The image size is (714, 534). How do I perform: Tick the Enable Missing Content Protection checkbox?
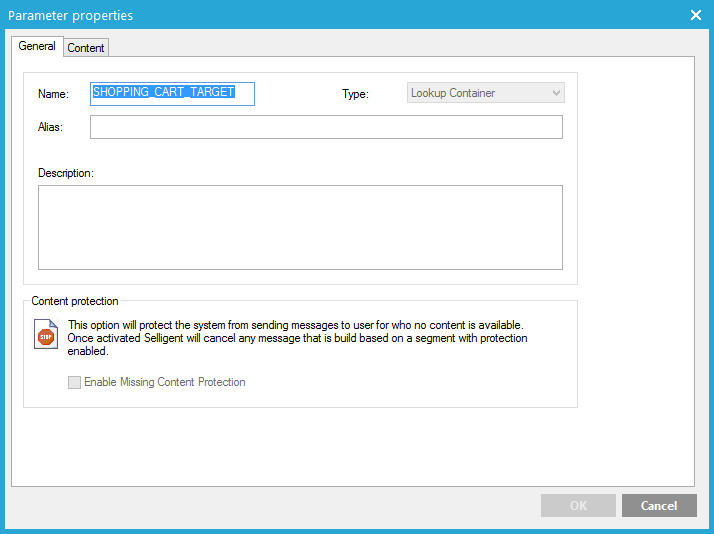pyautogui.click(x=74, y=382)
